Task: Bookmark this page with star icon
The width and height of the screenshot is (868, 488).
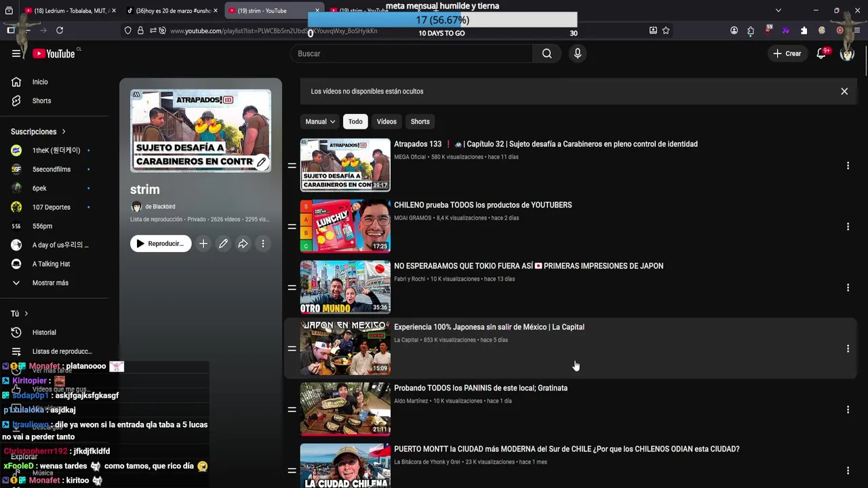Action: (666, 30)
